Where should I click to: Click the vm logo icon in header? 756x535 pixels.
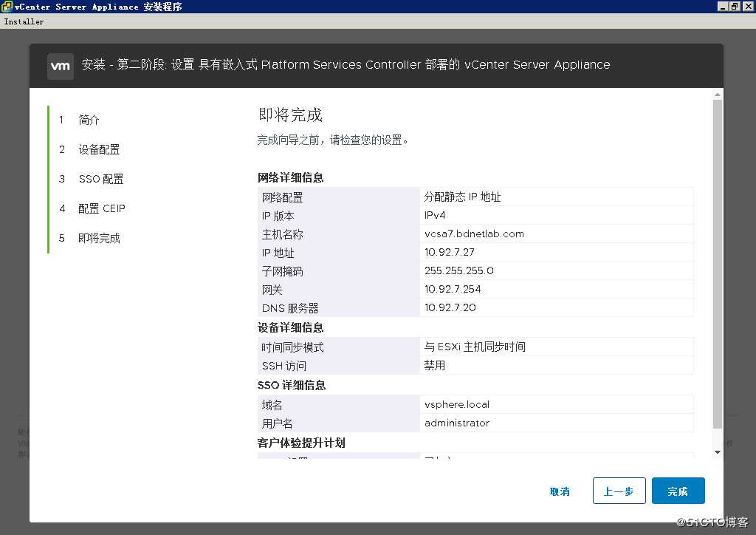[x=61, y=66]
